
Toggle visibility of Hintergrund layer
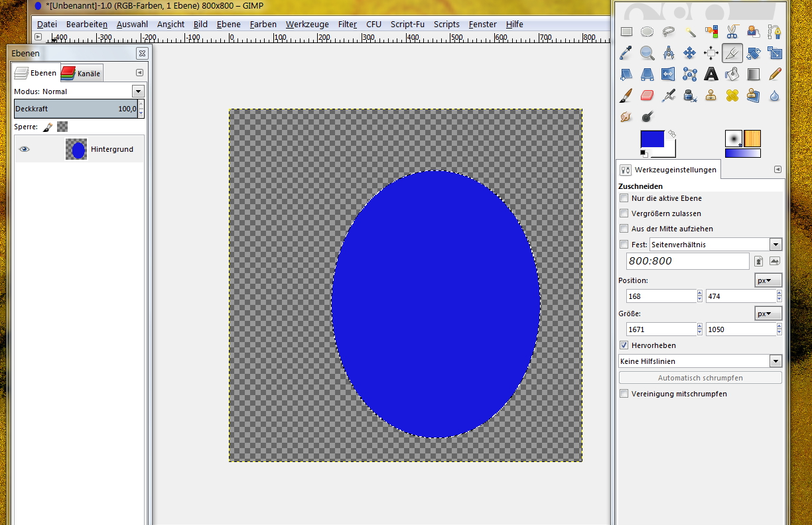25,149
